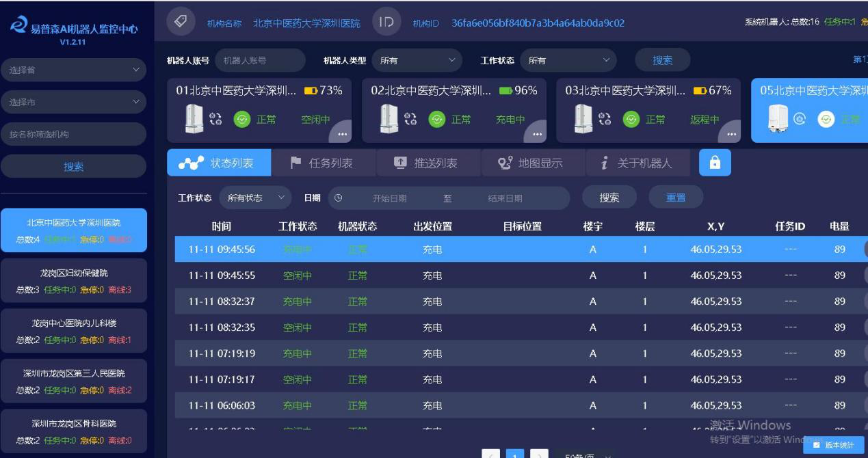Click the 11-11 06:06:03 time cell
Screen dimensions: 868x458
tap(222, 405)
